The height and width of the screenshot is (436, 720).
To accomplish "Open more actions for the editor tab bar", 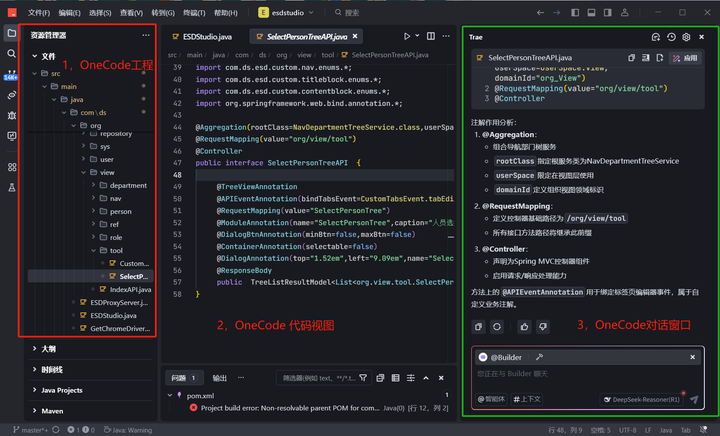I will click(x=446, y=36).
